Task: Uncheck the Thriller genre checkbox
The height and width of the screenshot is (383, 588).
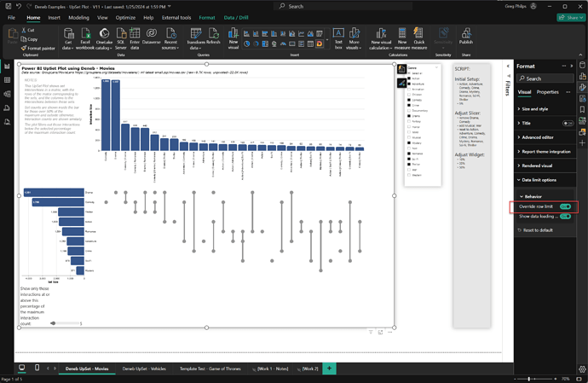Action: click(409, 164)
